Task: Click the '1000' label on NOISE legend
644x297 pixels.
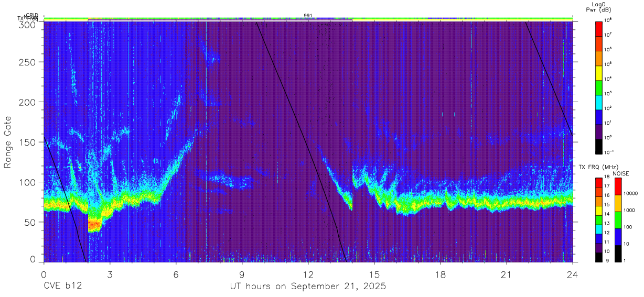Action: pos(630,210)
